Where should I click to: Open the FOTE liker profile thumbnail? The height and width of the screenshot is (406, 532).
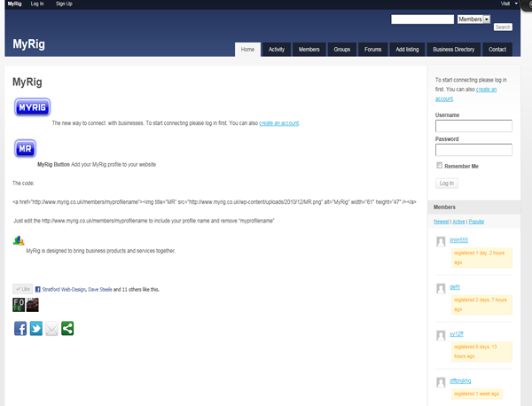pyautogui.click(x=19, y=305)
